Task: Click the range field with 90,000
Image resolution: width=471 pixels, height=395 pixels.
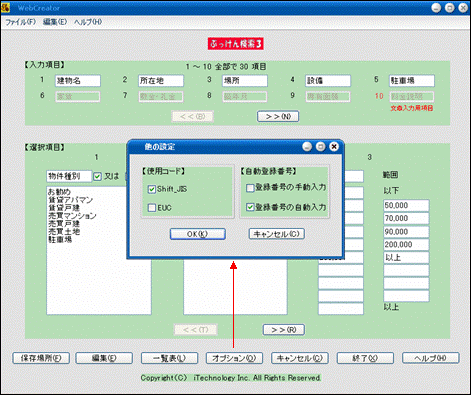Action: pos(406,232)
